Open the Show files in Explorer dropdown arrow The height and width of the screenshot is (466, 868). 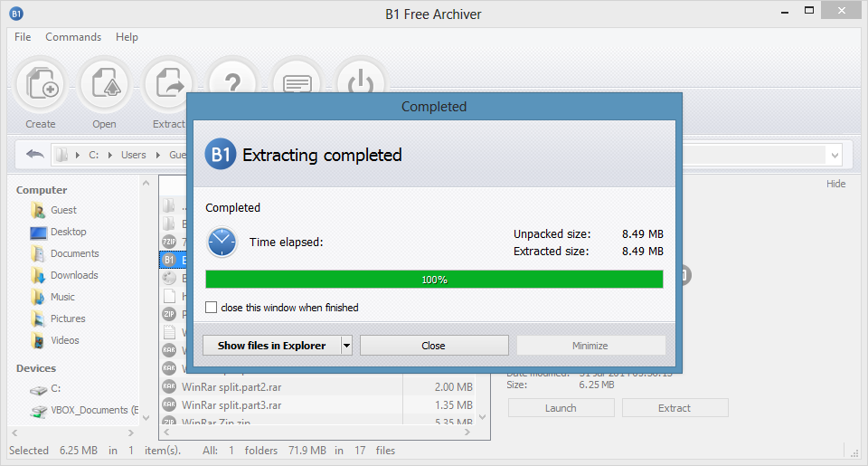click(x=346, y=346)
